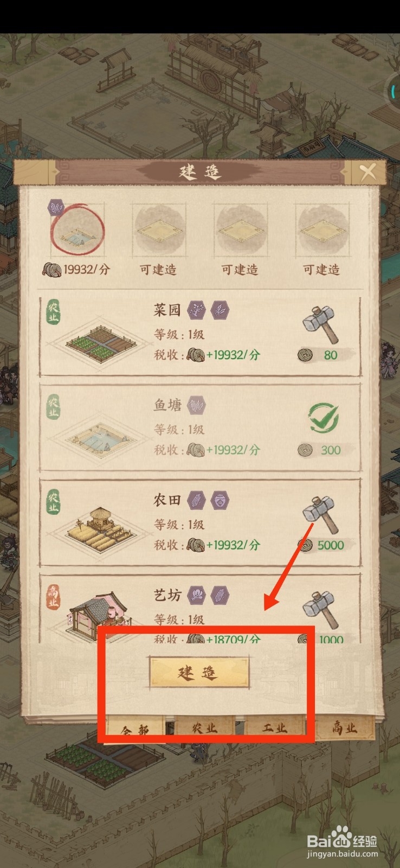Click the hammer icon for 农田
Screen dimensions: 400x868
[320, 514]
